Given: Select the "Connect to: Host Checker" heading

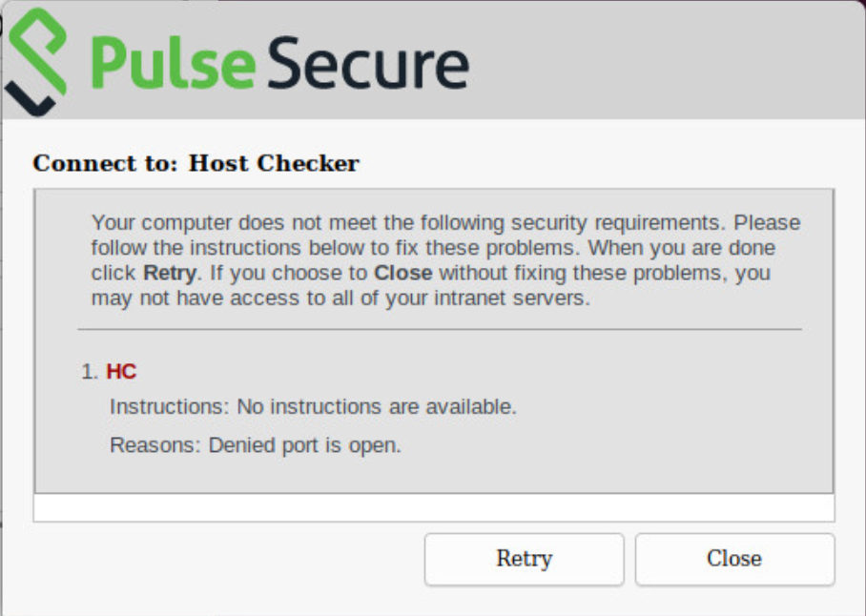Looking at the screenshot, I should pos(196,163).
